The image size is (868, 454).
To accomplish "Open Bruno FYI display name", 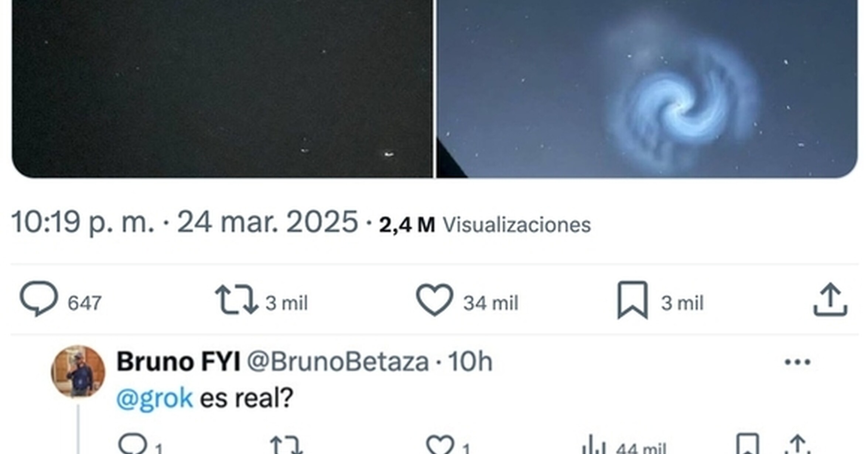I will [178, 361].
